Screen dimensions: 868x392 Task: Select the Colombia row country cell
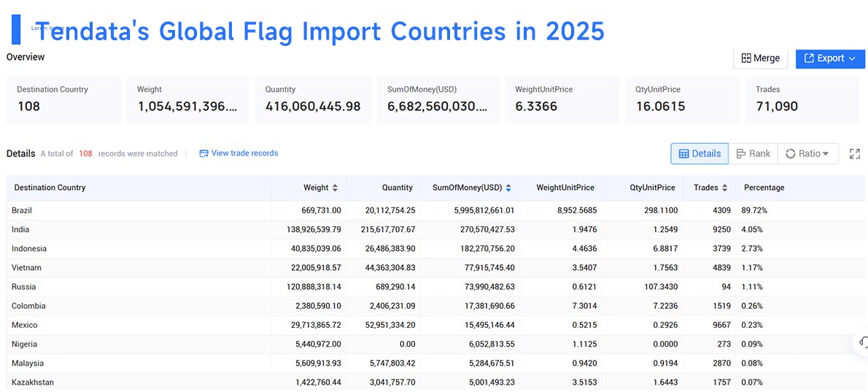pyautogui.click(x=139, y=306)
